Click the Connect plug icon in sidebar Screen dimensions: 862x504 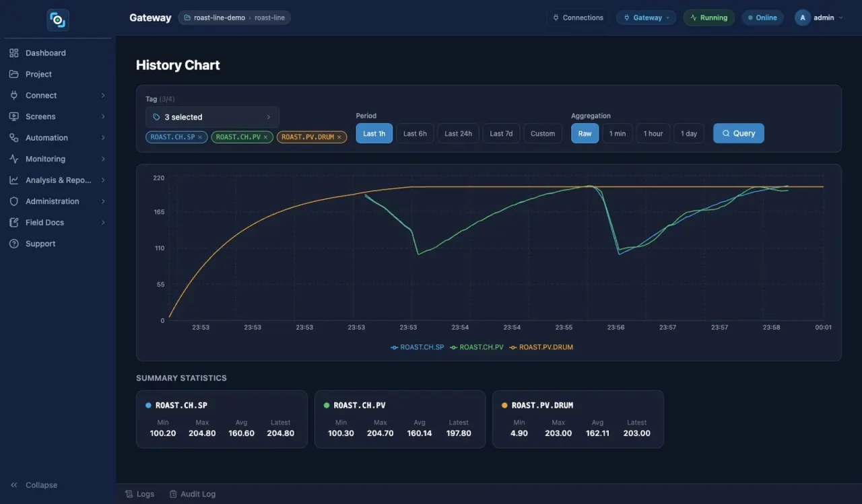(x=13, y=96)
